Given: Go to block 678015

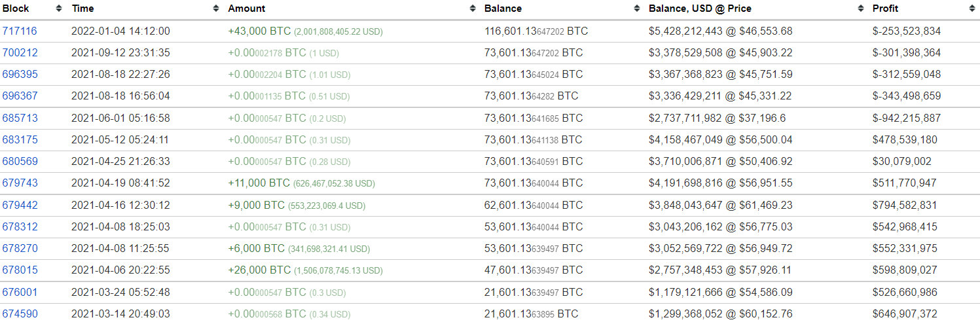Looking at the screenshot, I should [20, 270].
